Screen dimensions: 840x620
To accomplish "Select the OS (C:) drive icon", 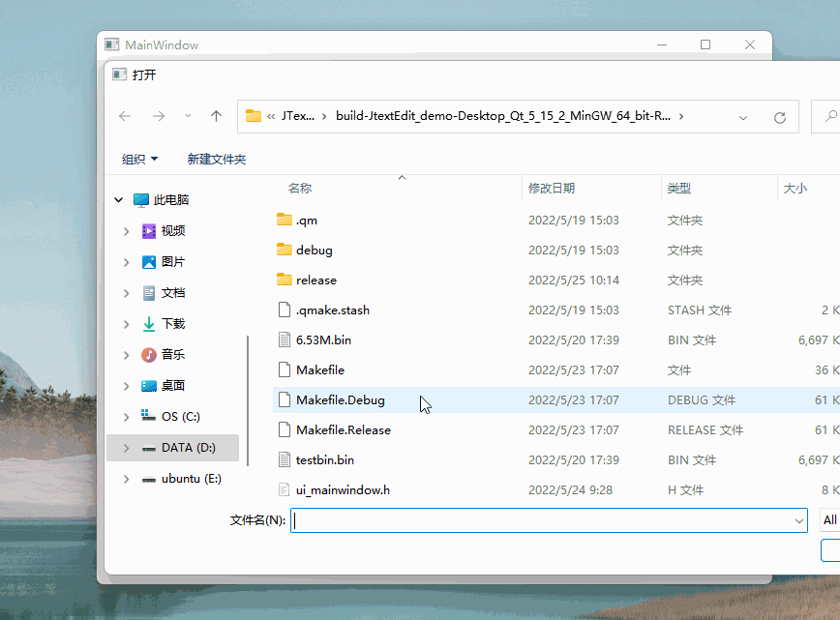I will tap(148, 416).
